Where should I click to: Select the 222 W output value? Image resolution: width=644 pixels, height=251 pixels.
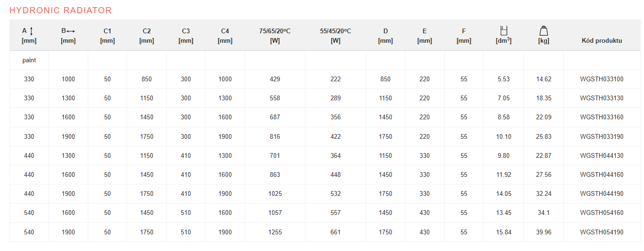coord(336,79)
